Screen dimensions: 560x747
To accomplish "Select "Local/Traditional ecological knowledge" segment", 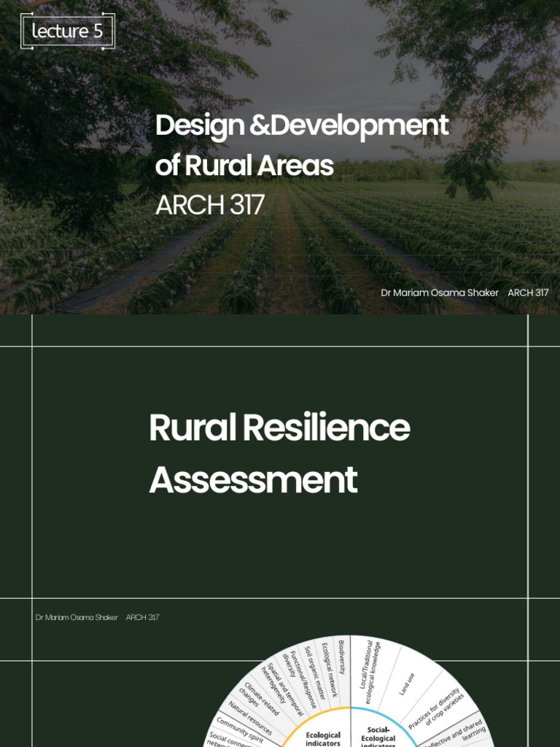I will coord(370,672).
